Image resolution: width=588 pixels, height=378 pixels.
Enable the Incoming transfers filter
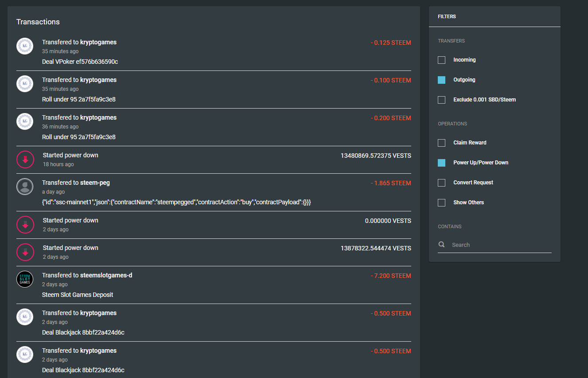[441, 60]
